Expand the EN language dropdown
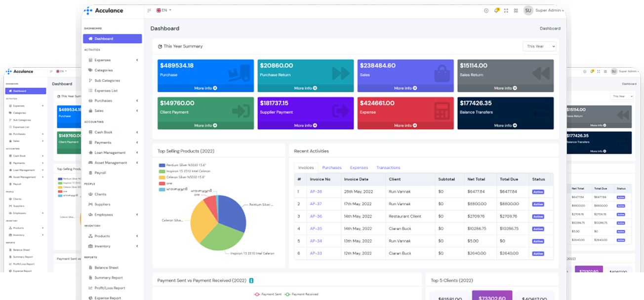The height and width of the screenshot is (300, 644). pos(163,10)
